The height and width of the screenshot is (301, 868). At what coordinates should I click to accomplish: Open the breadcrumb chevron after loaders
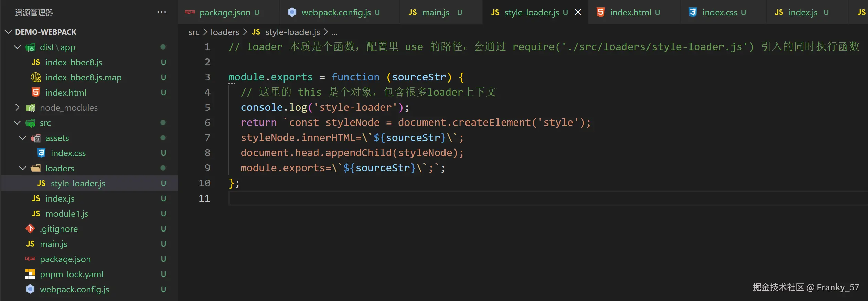[x=245, y=32]
